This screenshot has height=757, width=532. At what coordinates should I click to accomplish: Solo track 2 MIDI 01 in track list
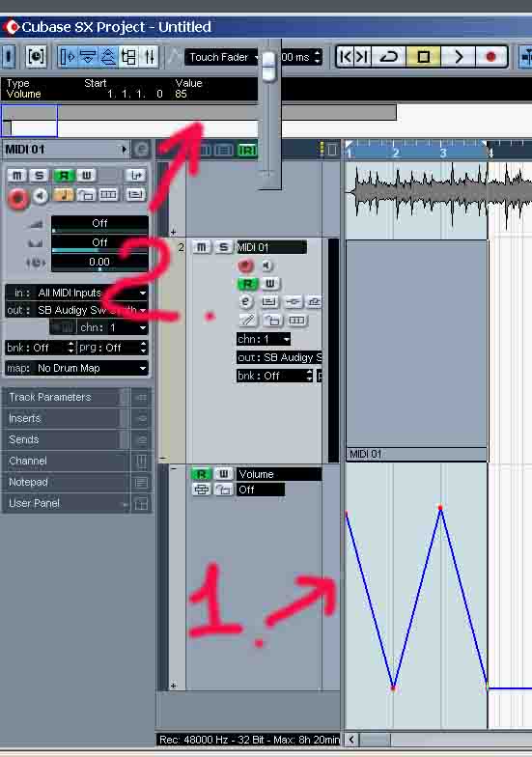click(222, 247)
